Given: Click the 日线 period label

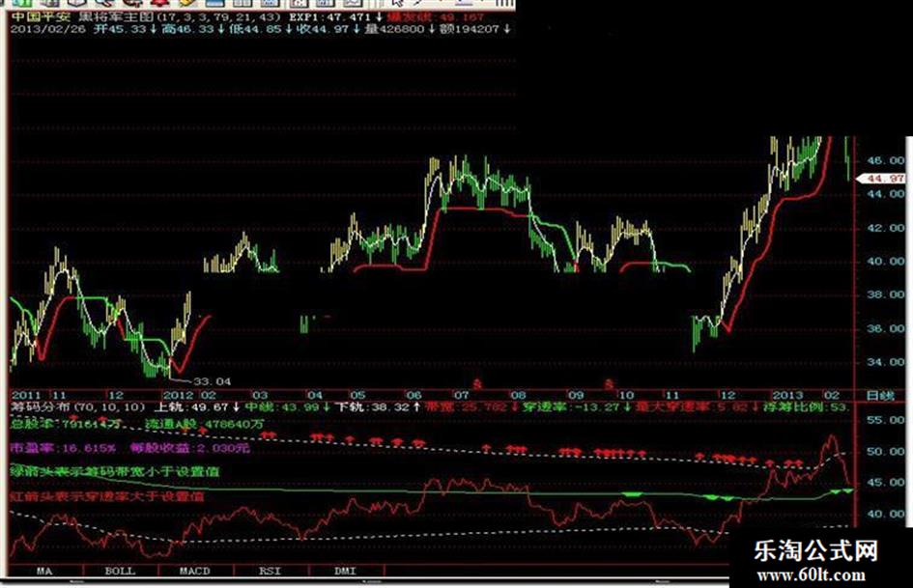Looking at the screenshot, I should coord(880,395).
